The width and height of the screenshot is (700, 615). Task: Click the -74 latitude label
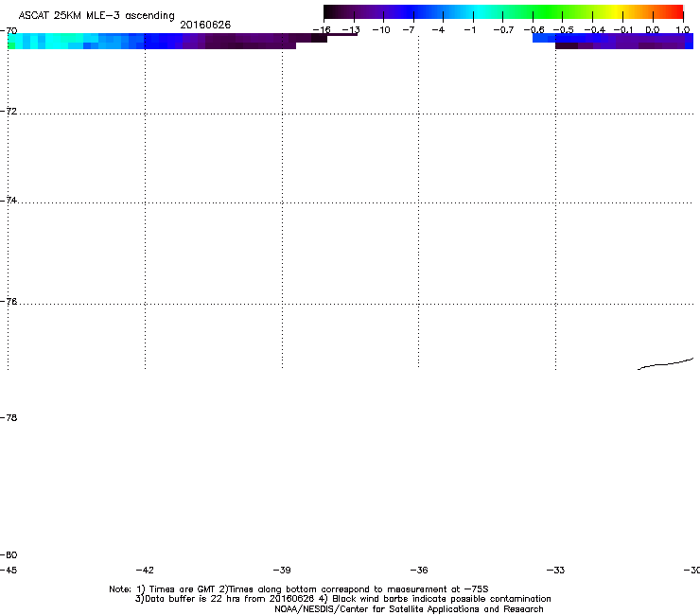pos(9,200)
